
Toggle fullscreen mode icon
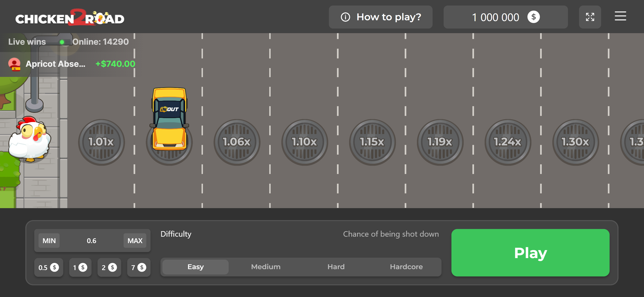coord(590,17)
